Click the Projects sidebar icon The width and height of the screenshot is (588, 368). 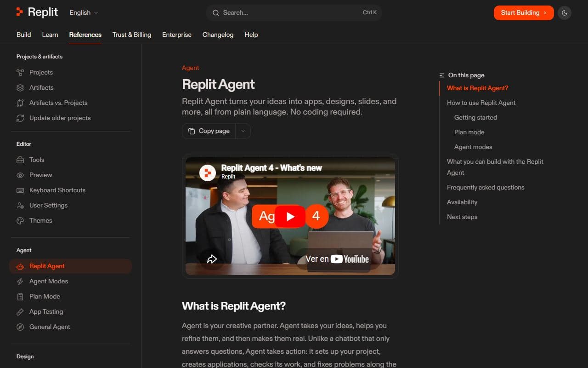click(20, 72)
